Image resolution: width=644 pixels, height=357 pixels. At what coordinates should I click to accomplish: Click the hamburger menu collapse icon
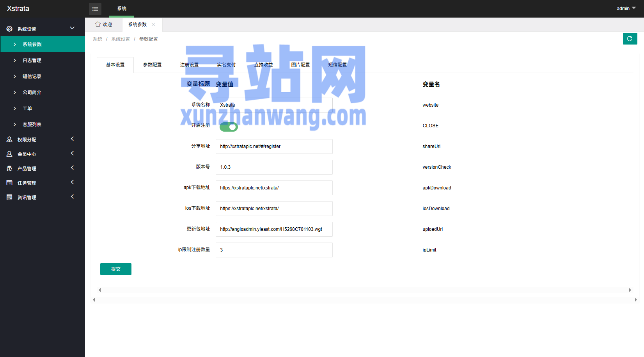pyautogui.click(x=95, y=9)
